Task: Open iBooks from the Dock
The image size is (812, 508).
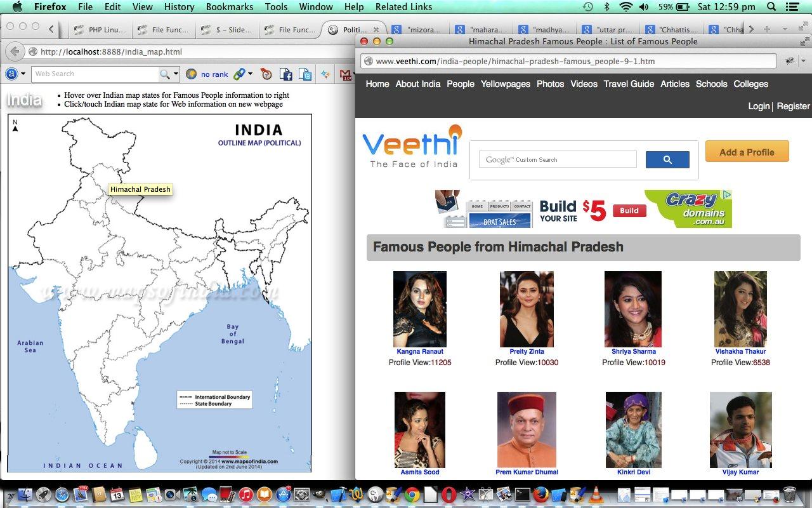Action: click(x=264, y=495)
